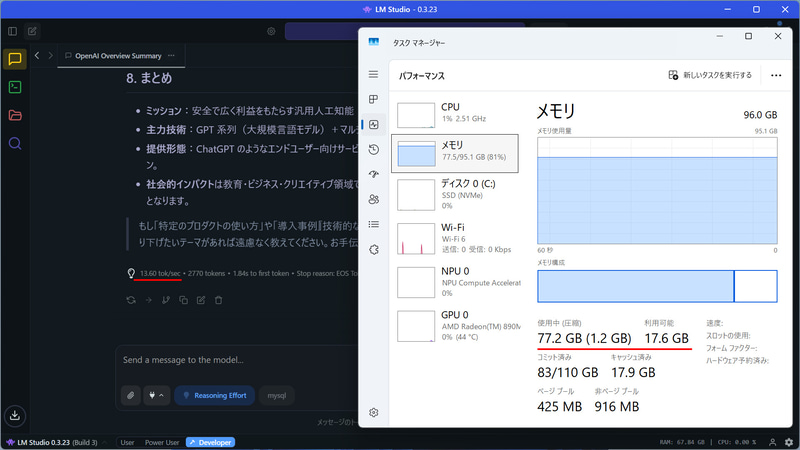The width and height of the screenshot is (800, 450).
Task: Create a new chat with the edit icon
Action: pyautogui.click(x=32, y=32)
